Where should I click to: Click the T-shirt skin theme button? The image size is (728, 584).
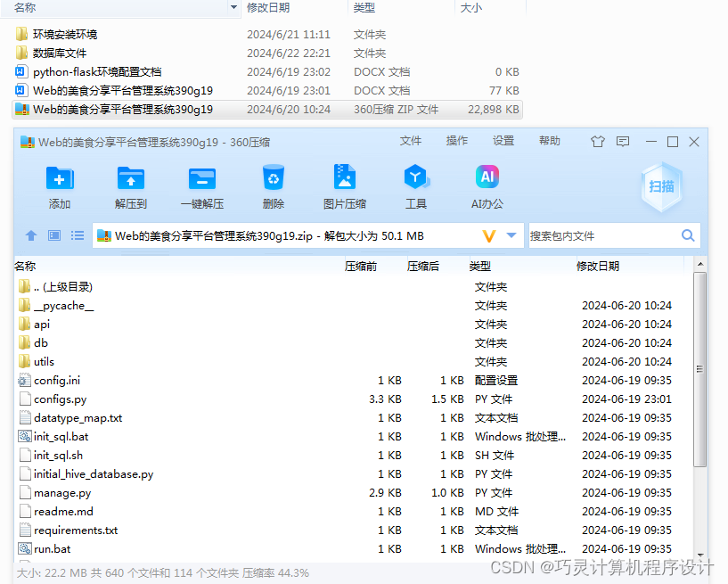(x=599, y=142)
